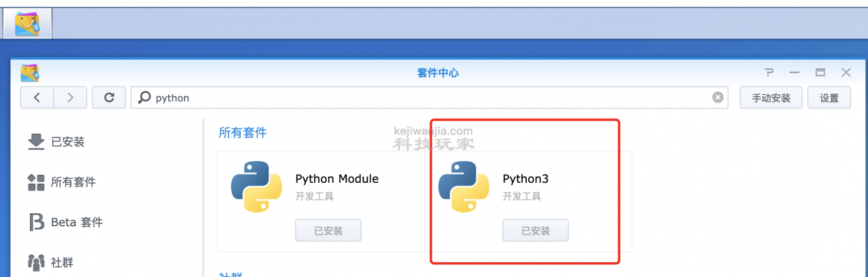868x277 pixels.
Task: Click the python search field
Action: pos(429,98)
